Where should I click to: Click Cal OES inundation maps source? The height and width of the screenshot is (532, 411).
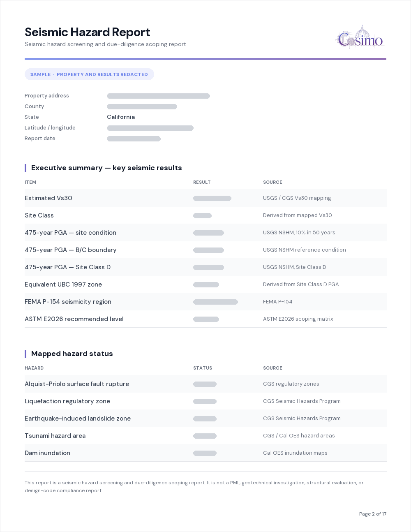295,453
